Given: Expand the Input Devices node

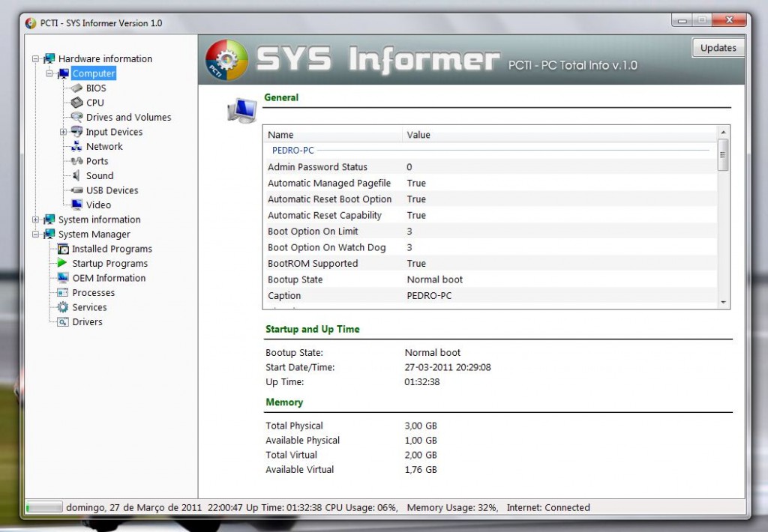Looking at the screenshot, I should point(63,132).
